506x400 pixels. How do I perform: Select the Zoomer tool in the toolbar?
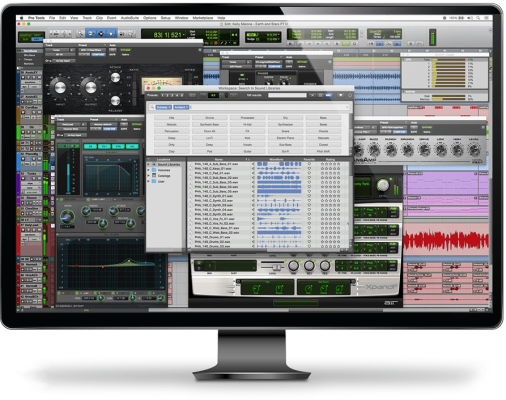coord(80,33)
